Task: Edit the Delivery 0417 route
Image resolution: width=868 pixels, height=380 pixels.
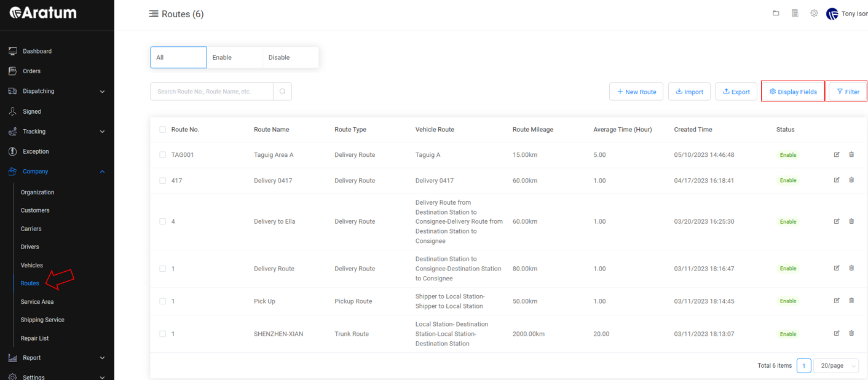Action: point(837,180)
